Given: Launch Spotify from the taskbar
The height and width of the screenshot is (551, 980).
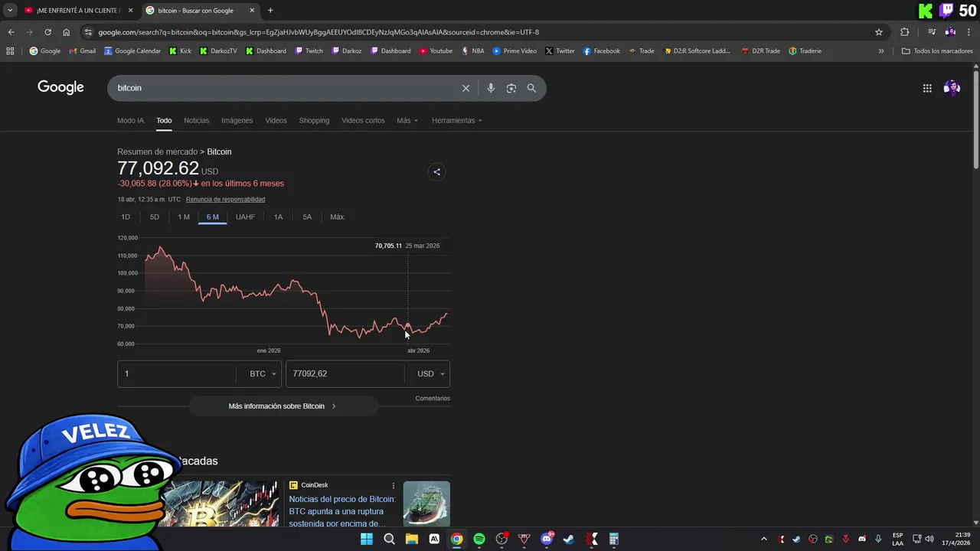Looking at the screenshot, I should 479,539.
